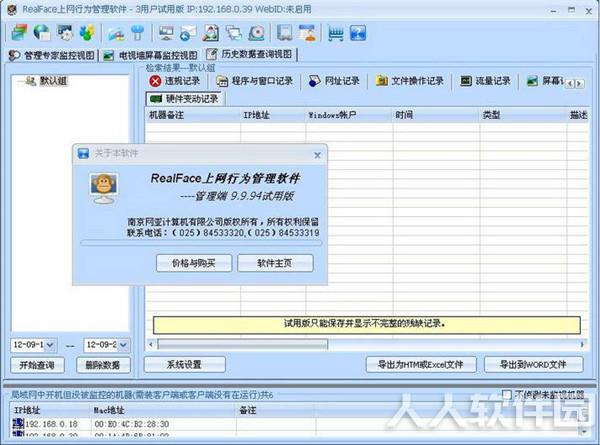Click the shopping cart toolbar icon
This screenshot has height=445, width=600.
(336, 33)
